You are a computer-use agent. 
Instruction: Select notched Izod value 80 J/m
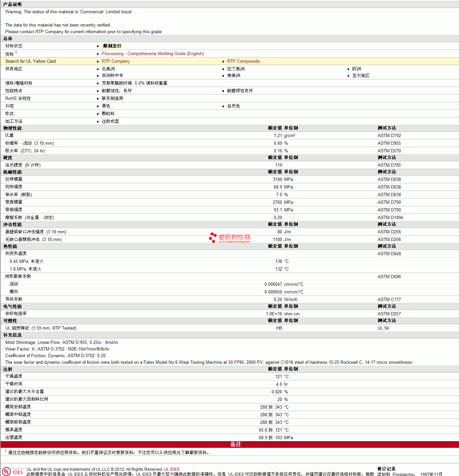click(x=284, y=232)
